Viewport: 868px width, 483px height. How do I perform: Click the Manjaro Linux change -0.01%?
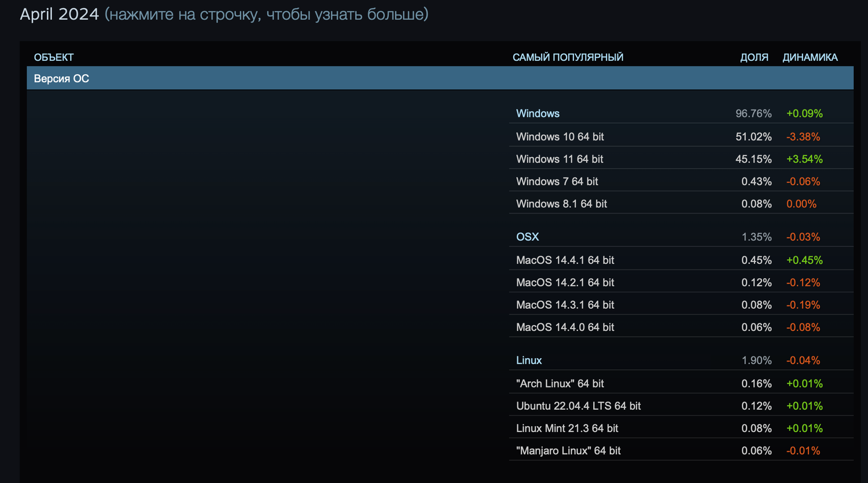(x=803, y=451)
